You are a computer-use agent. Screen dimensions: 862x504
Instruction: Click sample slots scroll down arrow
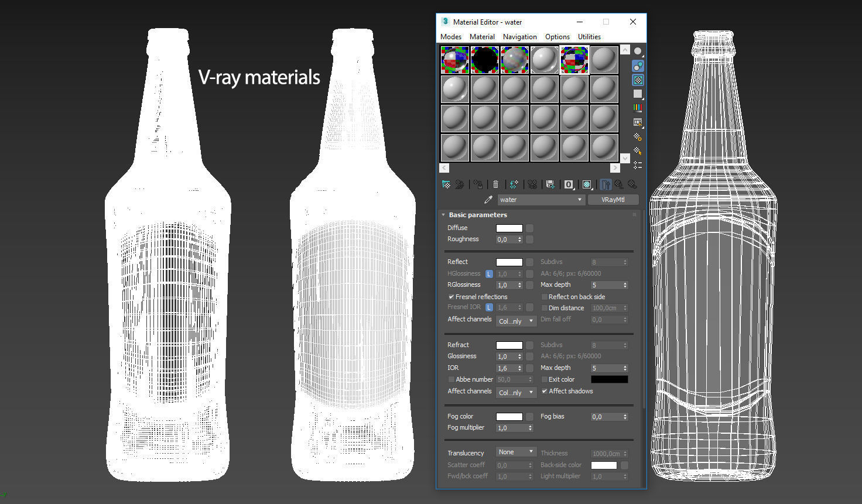click(x=625, y=158)
